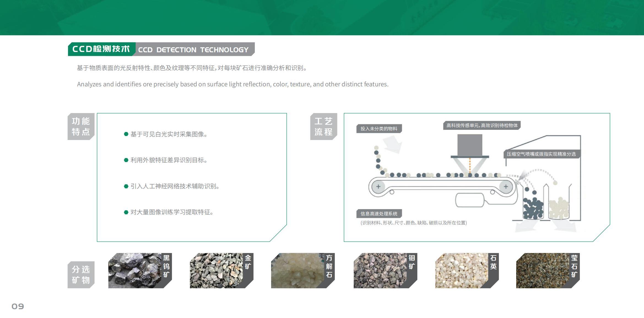
Task: Select bullet text '利用外貌特征差异识别目标'
Action: point(169,160)
